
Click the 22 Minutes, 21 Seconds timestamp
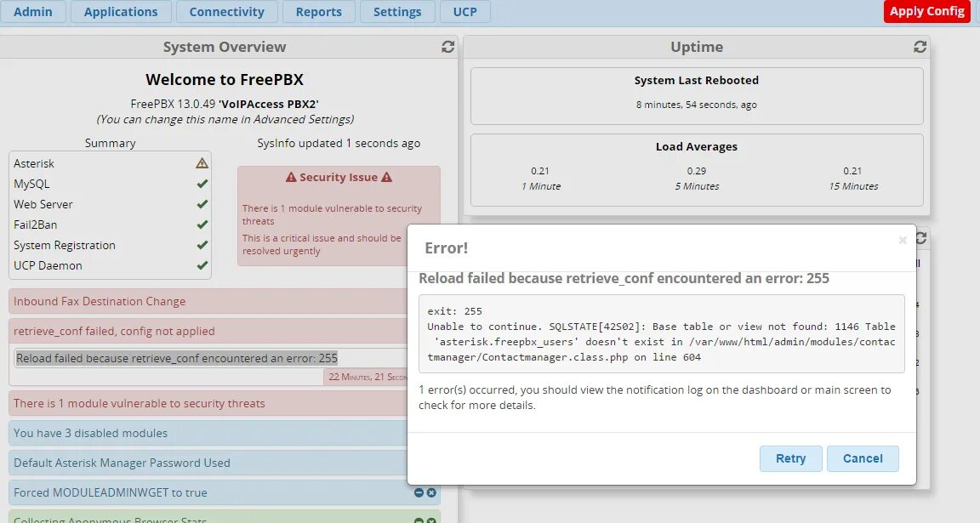pos(367,377)
